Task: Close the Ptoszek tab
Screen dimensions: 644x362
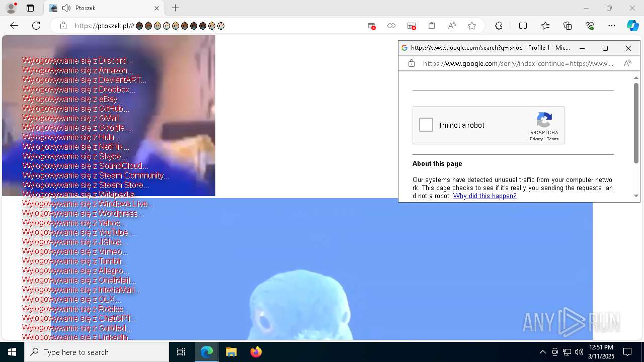Action: [156, 8]
